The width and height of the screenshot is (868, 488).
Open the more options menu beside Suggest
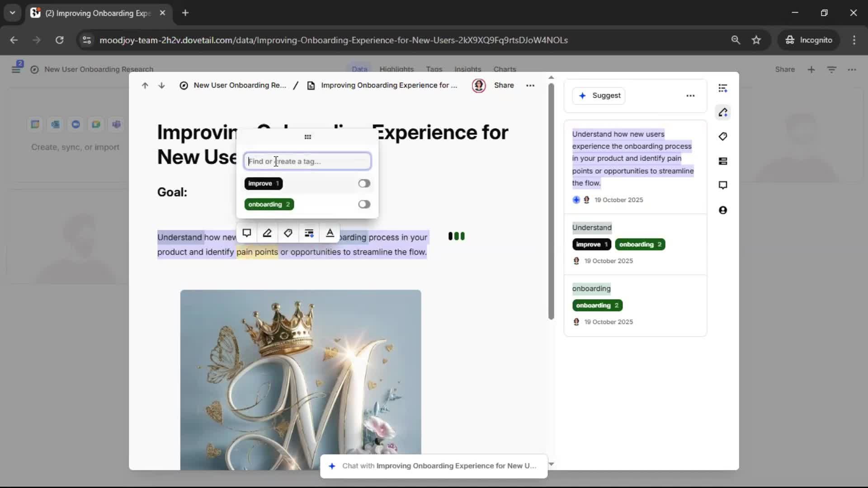pos(690,96)
